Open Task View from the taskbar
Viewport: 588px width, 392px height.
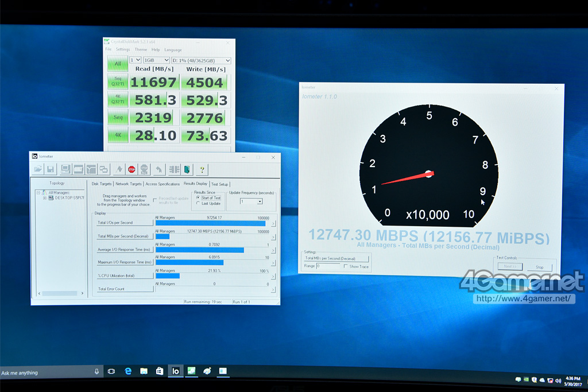coord(111,371)
